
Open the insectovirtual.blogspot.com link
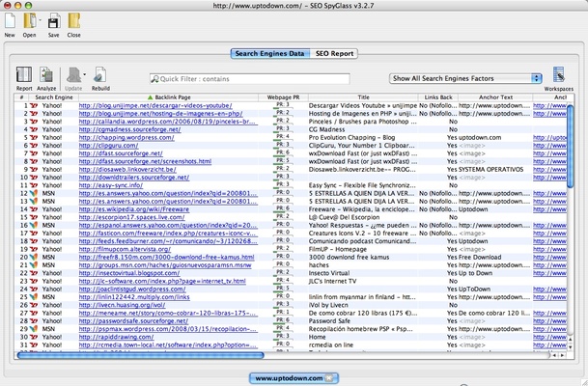coord(129,273)
